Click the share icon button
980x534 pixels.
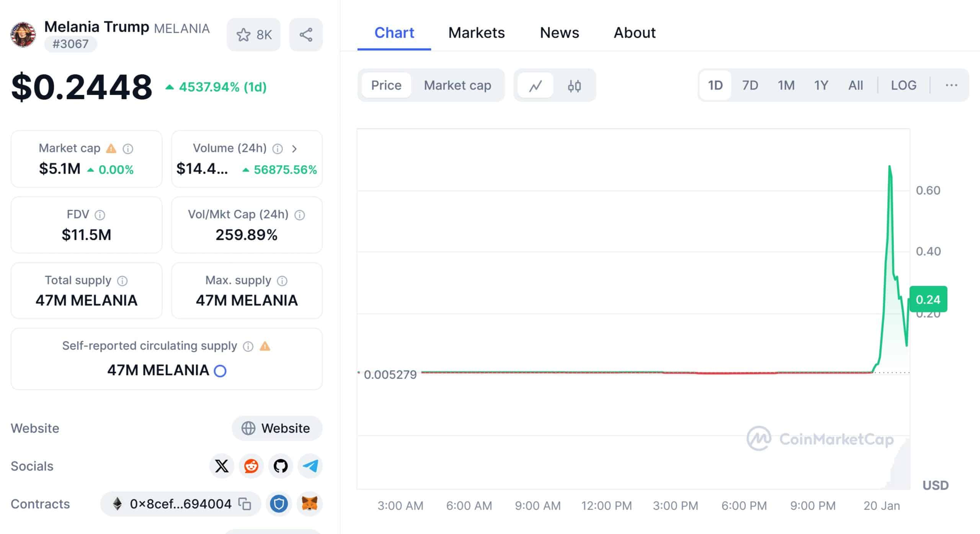[305, 35]
